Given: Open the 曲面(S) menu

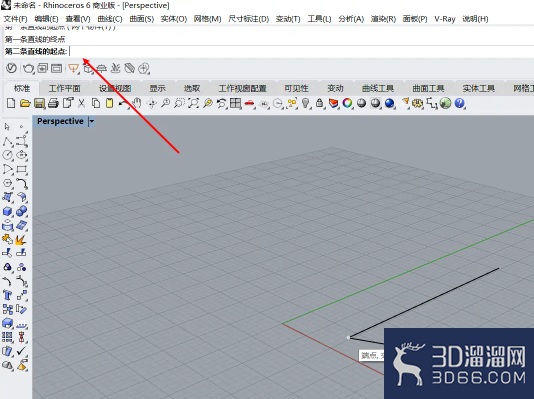Looking at the screenshot, I should [x=142, y=19].
